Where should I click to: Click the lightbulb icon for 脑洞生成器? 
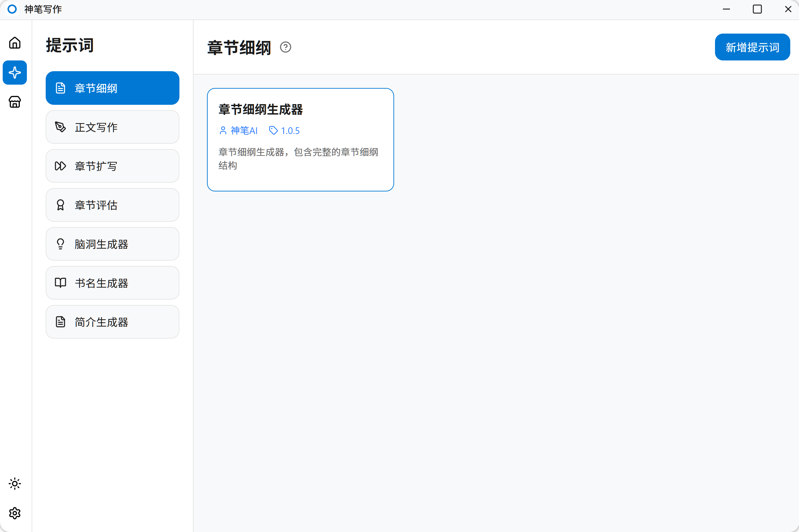click(x=60, y=243)
